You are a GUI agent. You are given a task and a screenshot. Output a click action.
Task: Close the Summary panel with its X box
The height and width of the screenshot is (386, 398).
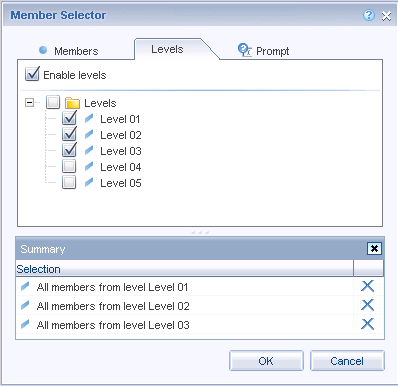pyautogui.click(x=374, y=248)
